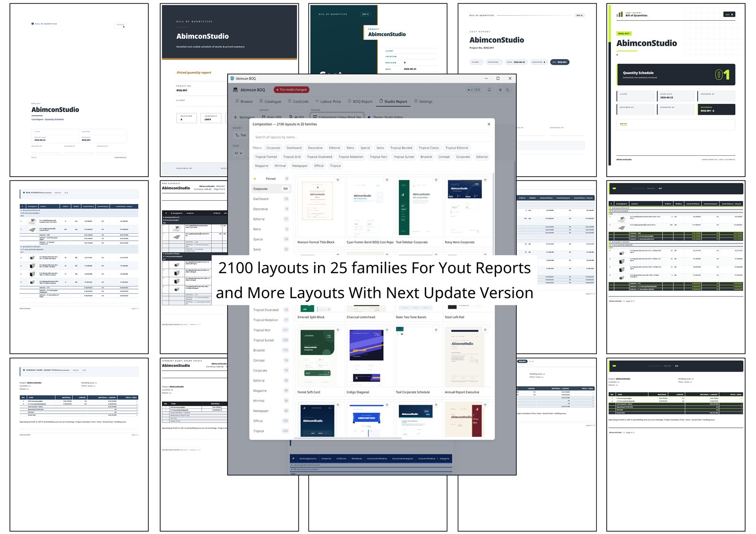Select the Official filter chip

[x=319, y=166]
